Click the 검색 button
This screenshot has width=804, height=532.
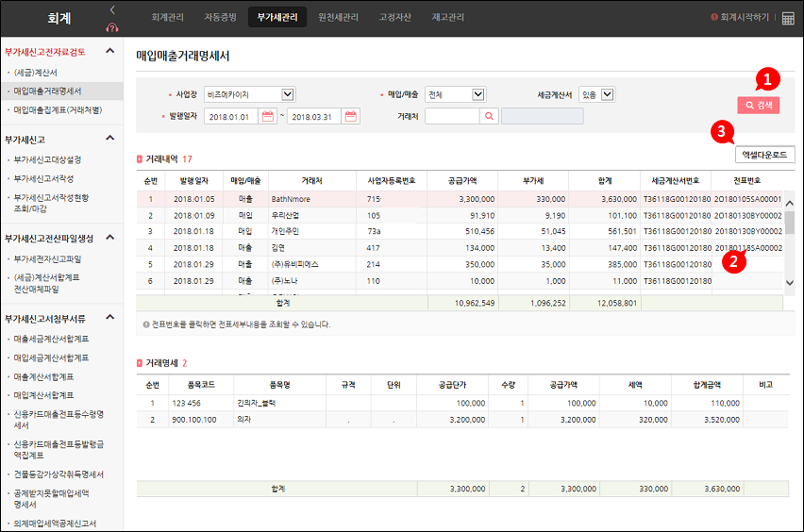759,105
